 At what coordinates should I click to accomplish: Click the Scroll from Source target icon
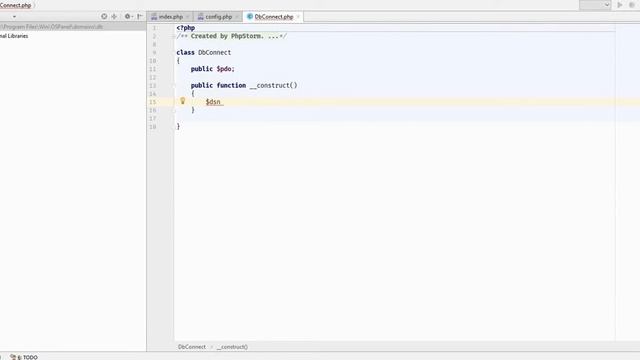coord(104,16)
